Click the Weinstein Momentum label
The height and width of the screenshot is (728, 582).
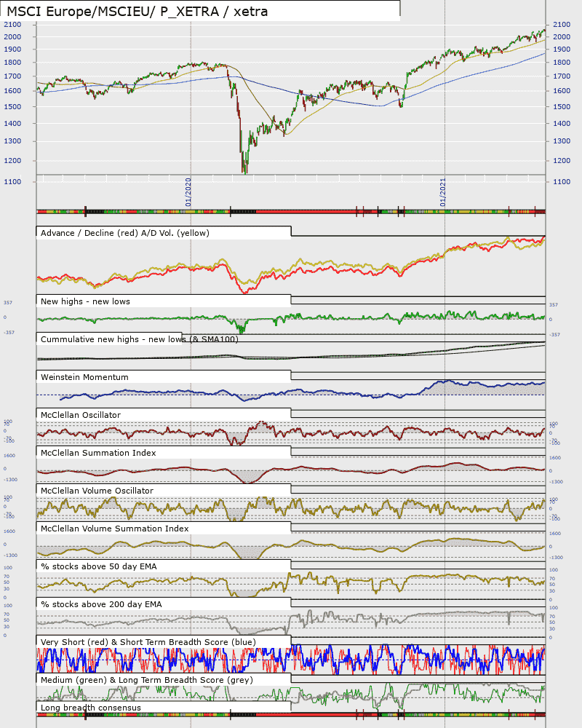[84, 377]
